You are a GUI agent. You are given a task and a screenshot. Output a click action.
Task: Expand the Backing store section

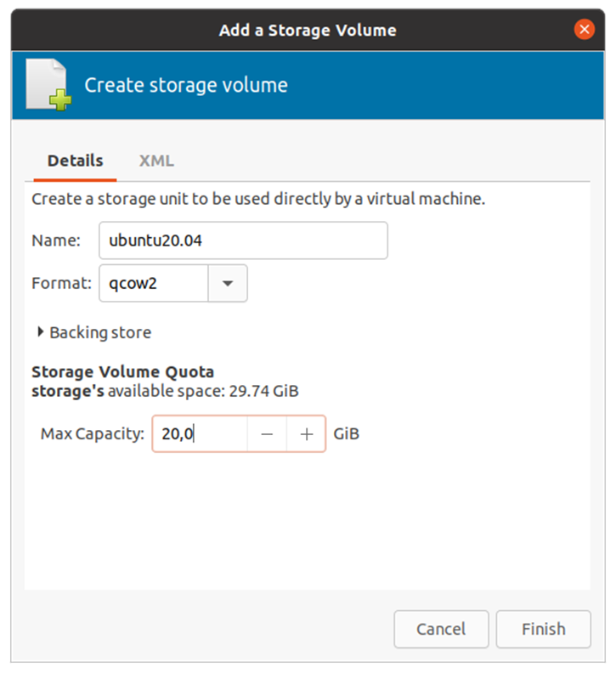click(x=41, y=332)
